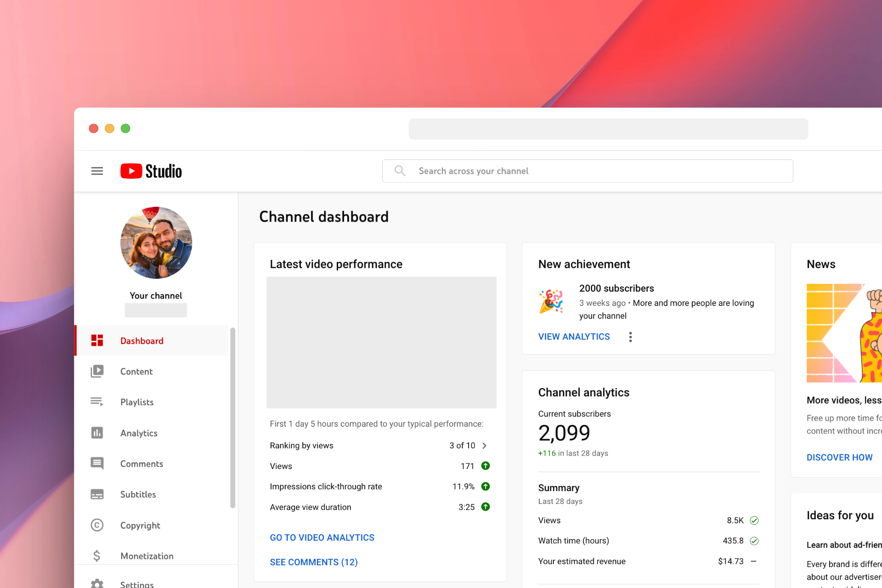
Task: Click the latest video thumbnail placeholder
Action: [x=381, y=342]
